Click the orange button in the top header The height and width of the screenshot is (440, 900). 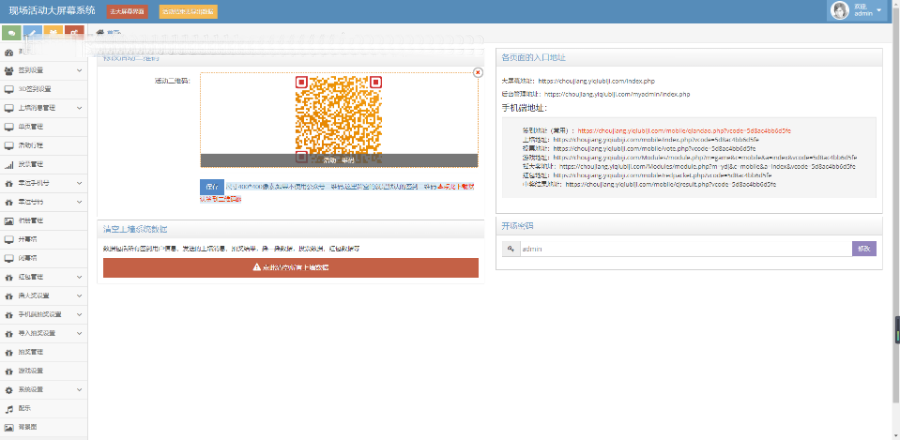pos(188,12)
